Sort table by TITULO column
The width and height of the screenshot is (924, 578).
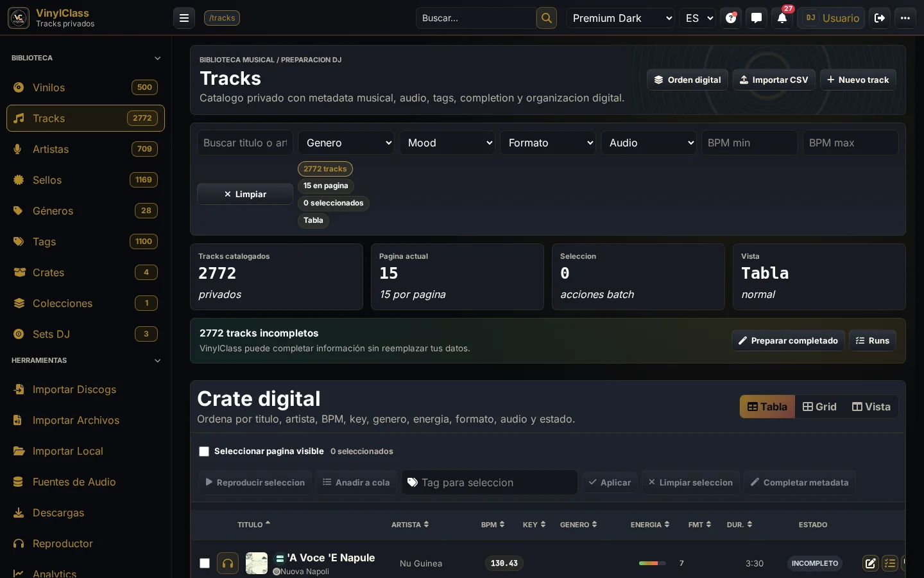[254, 525]
